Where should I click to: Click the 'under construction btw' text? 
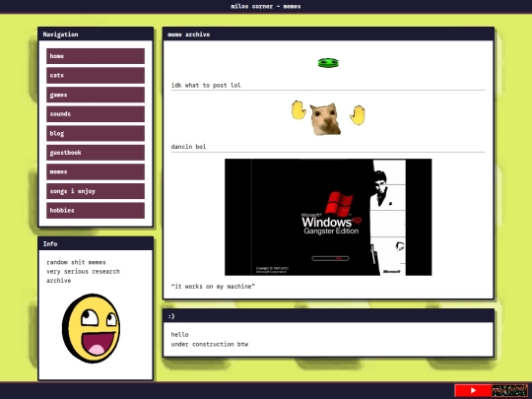pos(210,344)
